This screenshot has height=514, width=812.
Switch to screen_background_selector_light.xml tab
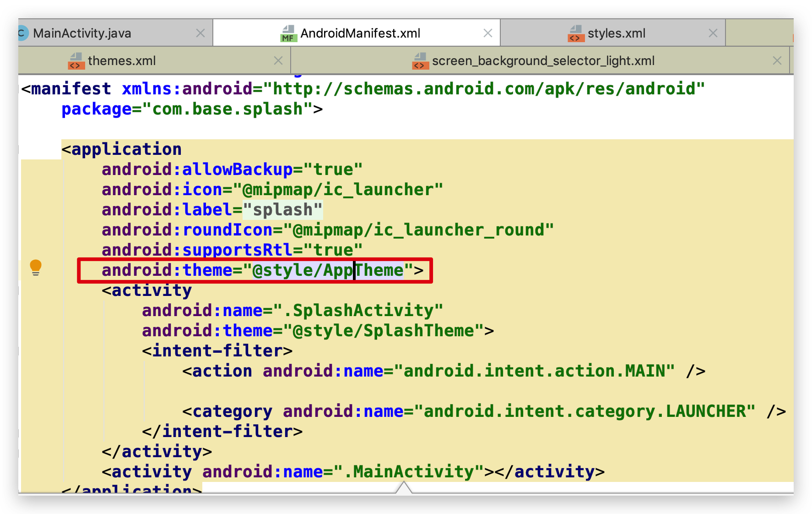(540, 60)
